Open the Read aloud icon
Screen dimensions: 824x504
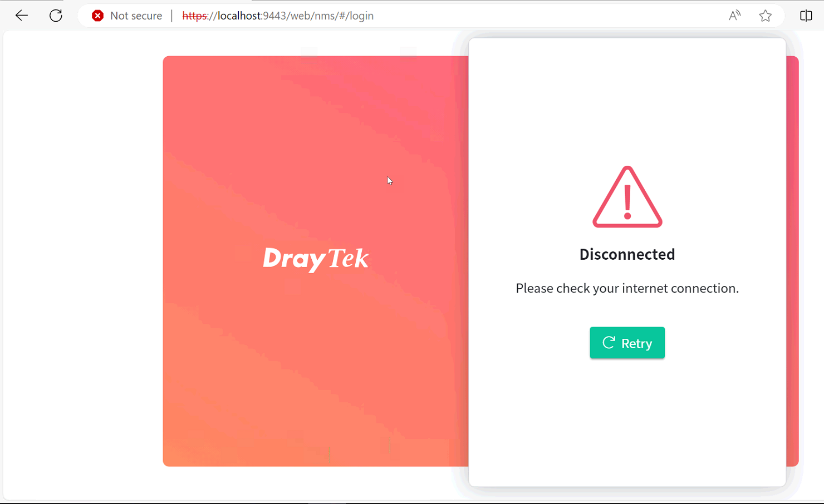734,16
